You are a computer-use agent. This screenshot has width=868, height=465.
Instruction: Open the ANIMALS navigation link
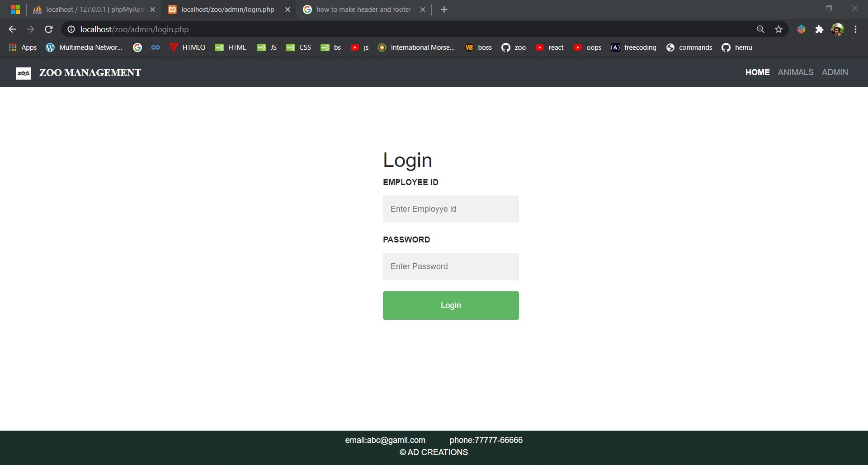point(795,72)
